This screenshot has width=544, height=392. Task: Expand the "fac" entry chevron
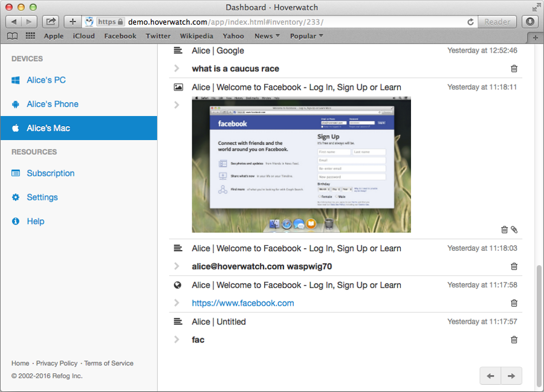[176, 339]
